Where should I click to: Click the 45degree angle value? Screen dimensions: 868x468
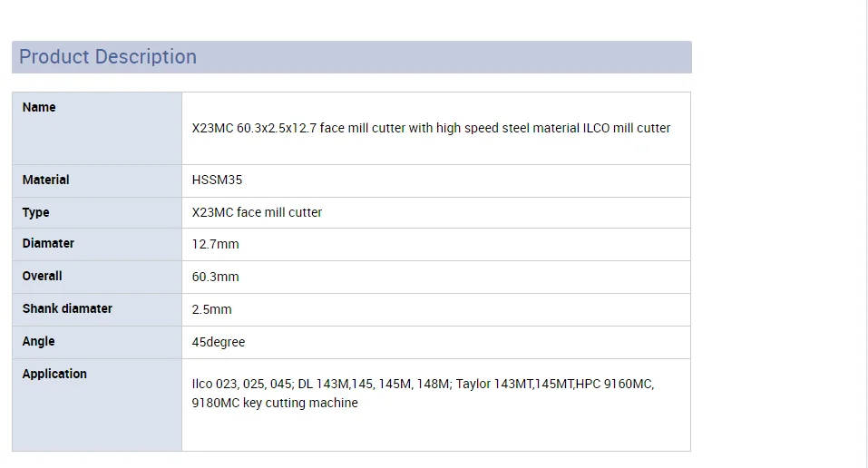[218, 342]
